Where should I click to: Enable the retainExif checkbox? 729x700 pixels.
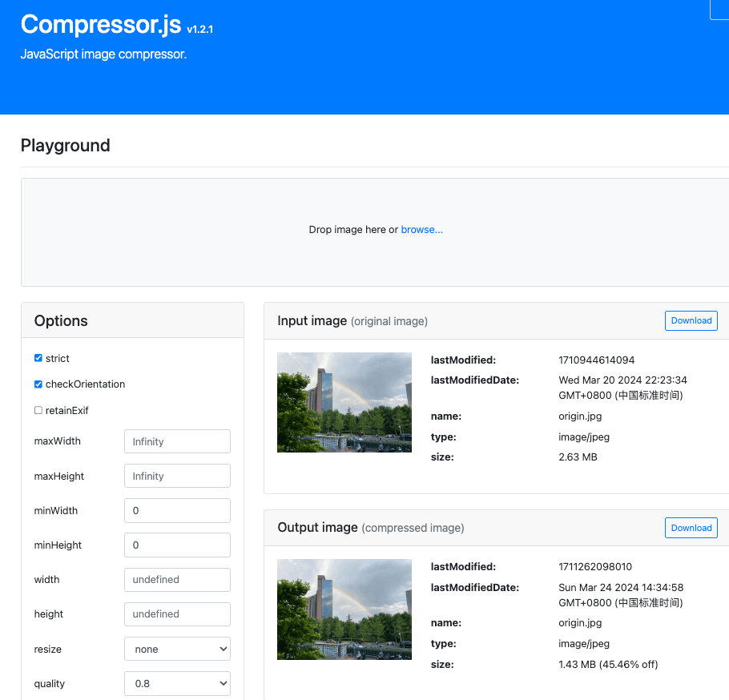[x=38, y=410]
